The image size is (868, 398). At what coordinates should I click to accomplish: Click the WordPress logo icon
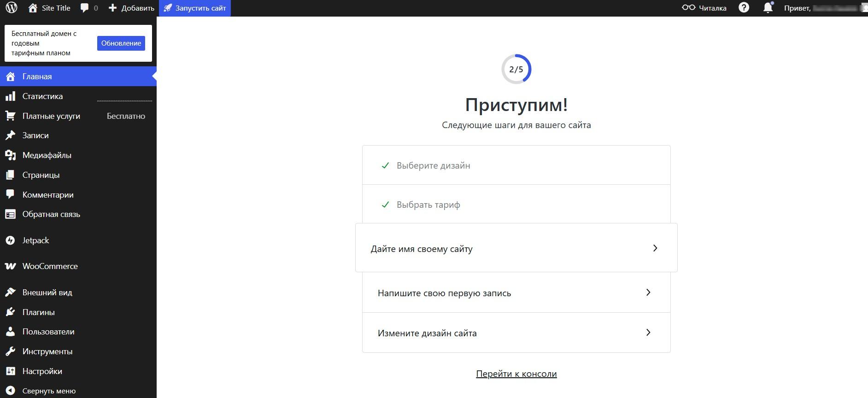(x=12, y=8)
